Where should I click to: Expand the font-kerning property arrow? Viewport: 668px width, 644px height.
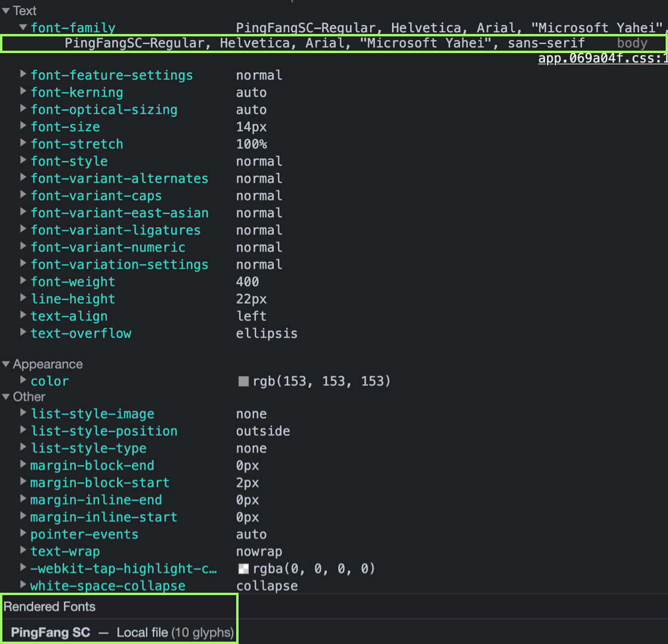tap(23, 92)
